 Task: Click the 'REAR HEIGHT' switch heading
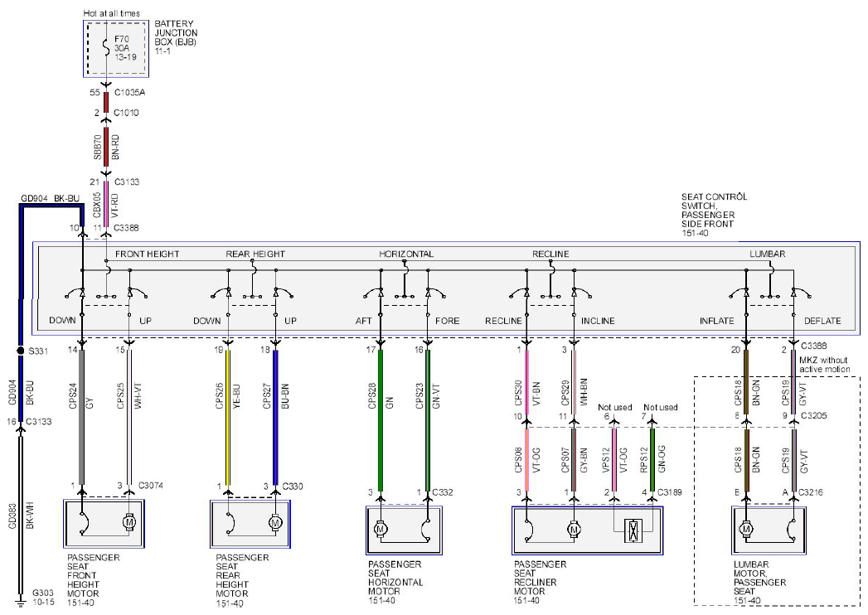[x=255, y=254]
